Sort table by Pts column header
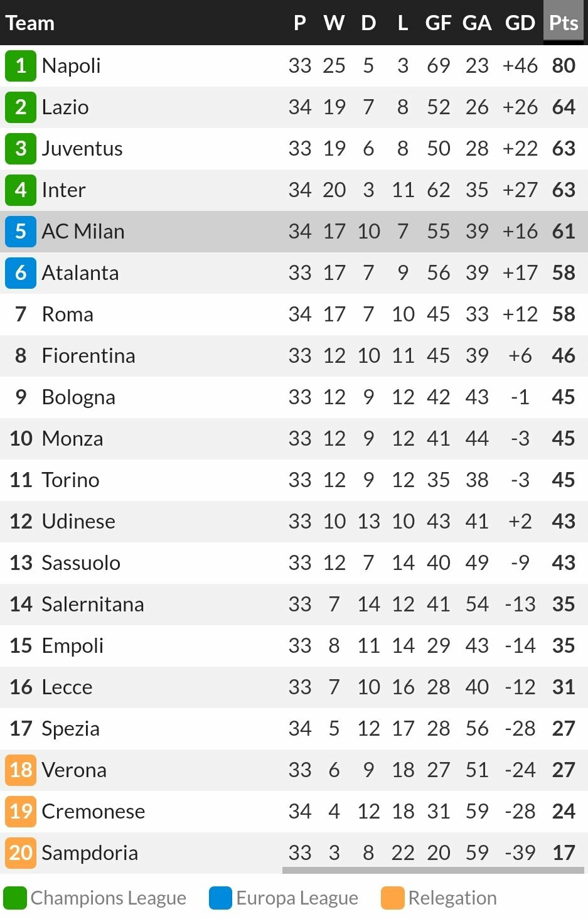 coord(563,23)
